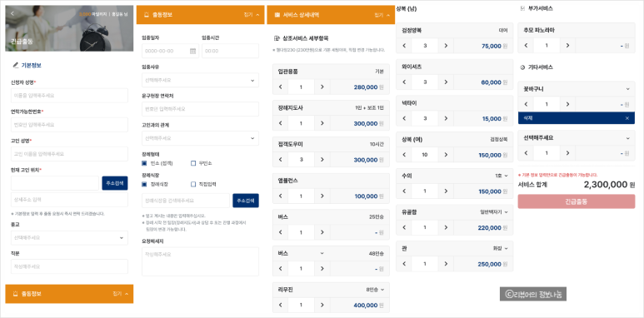Increase 리무진 quantity

pos(322,305)
